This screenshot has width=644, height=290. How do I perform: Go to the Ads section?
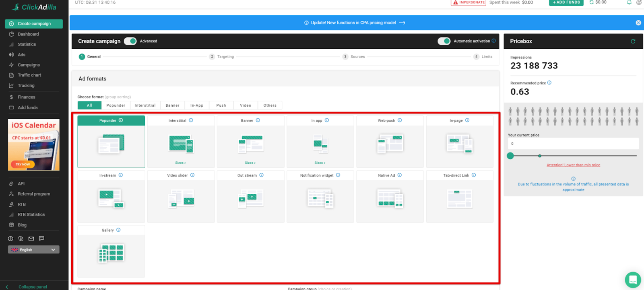21,55
